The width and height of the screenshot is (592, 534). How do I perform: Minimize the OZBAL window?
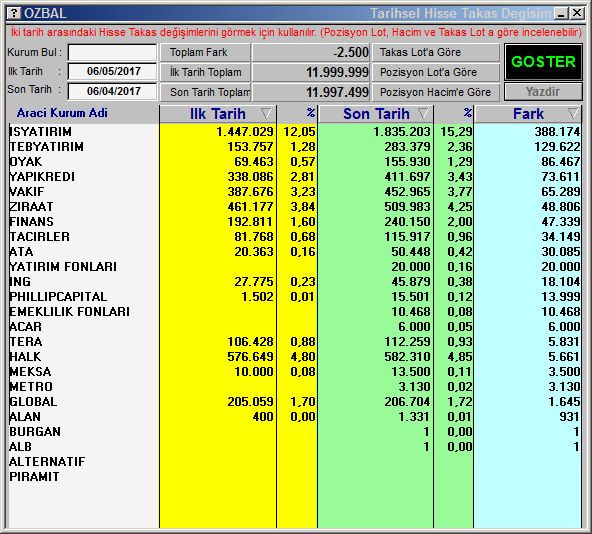pyautogui.click(x=561, y=14)
